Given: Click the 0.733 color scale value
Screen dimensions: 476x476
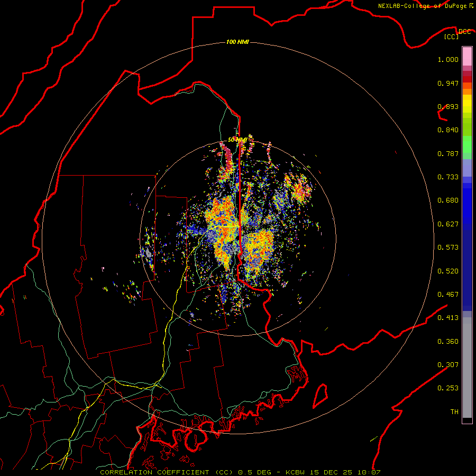Looking at the screenshot, I should pos(448,177).
